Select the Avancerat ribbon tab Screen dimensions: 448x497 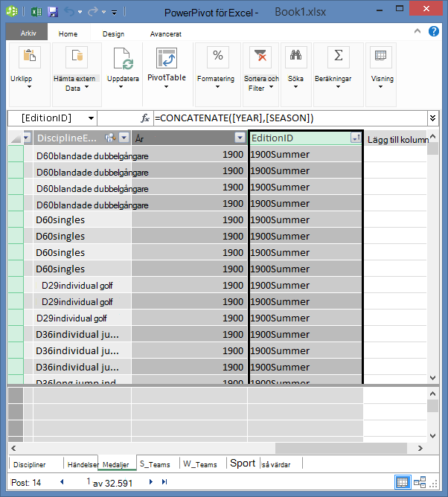click(x=165, y=33)
